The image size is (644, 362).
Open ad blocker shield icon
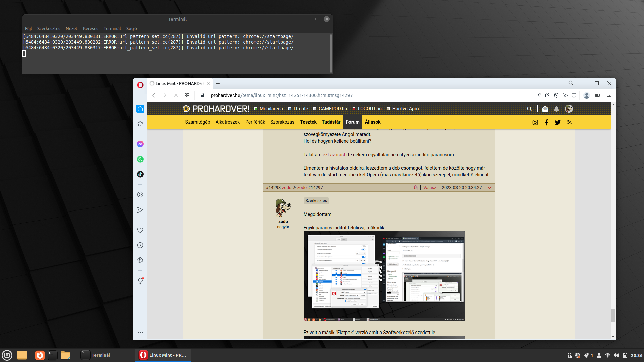(x=556, y=95)
